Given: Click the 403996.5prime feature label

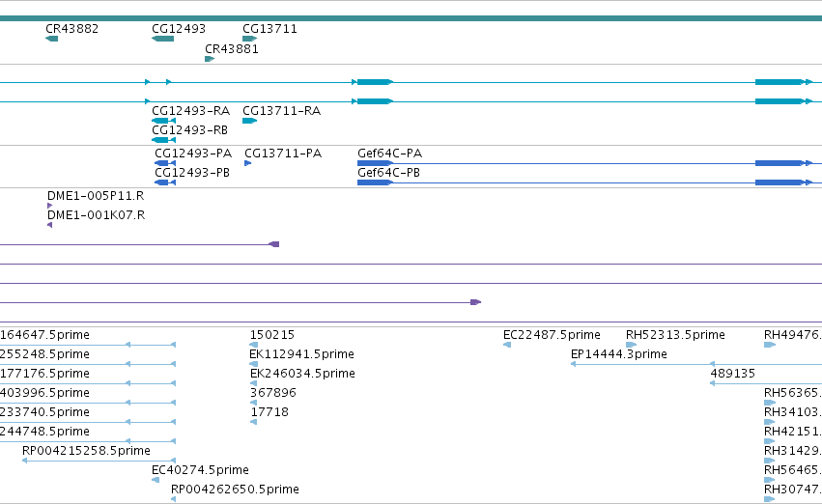Looking at the screenshot, I should (x=44, y=392).
